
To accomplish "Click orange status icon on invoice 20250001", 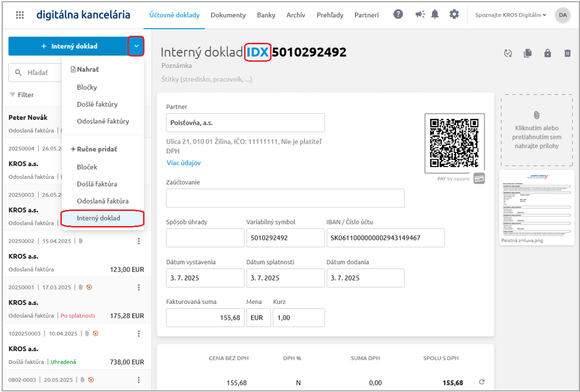I will pos(89,287).
